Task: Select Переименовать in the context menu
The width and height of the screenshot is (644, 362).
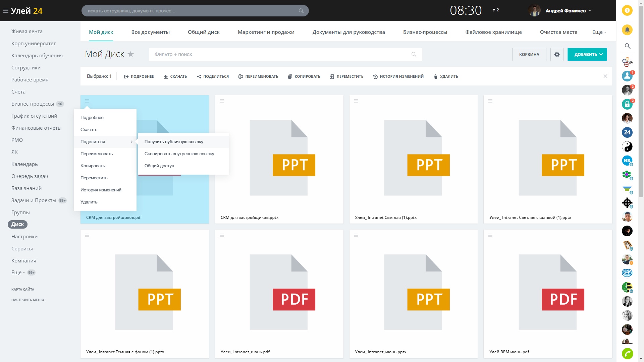Action: click(x=105, y=154)
